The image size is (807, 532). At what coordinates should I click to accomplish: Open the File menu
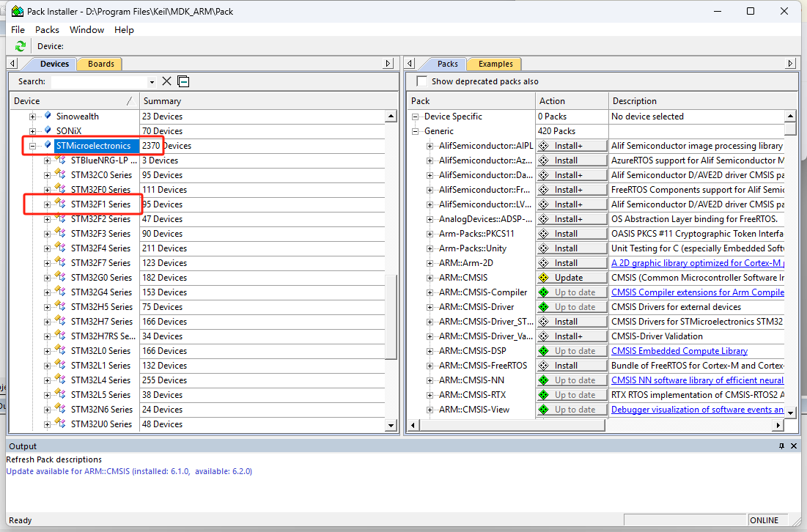18,30
